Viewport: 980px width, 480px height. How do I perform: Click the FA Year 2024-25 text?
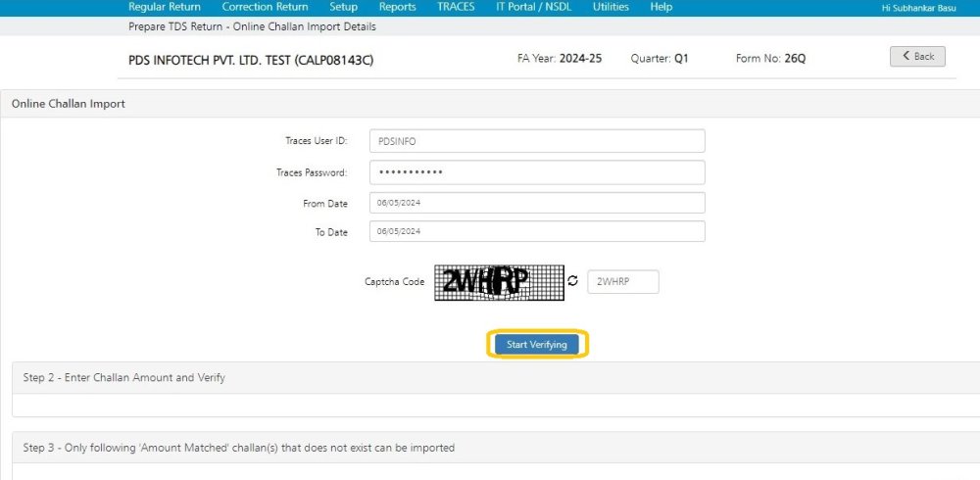[x=560, y=59]
